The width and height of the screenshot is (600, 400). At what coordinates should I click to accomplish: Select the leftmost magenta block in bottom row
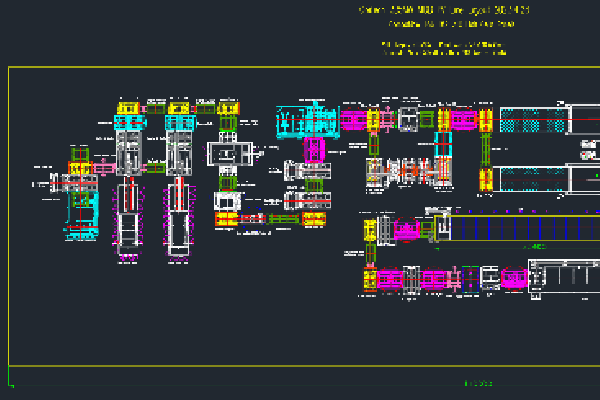click(x=389, y=279)
